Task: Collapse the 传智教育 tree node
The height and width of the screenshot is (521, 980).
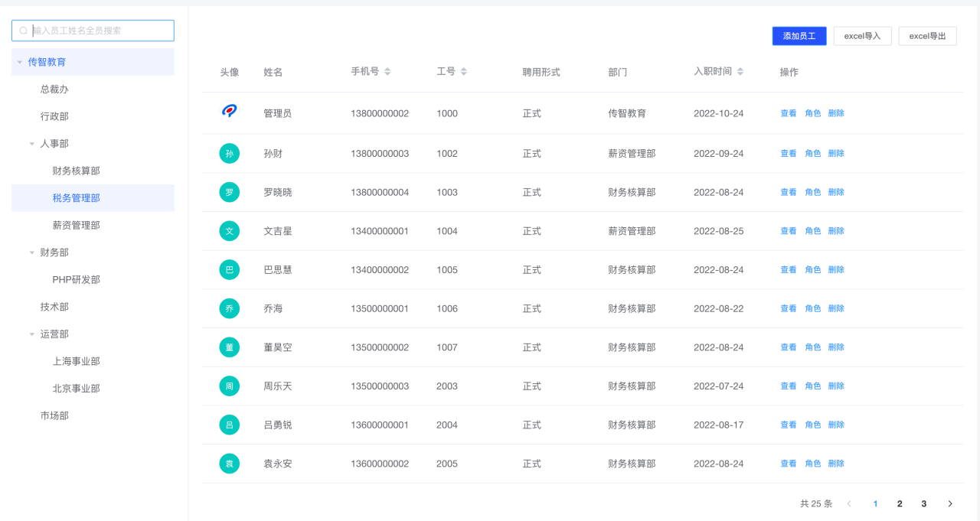Action: point(20,62)
